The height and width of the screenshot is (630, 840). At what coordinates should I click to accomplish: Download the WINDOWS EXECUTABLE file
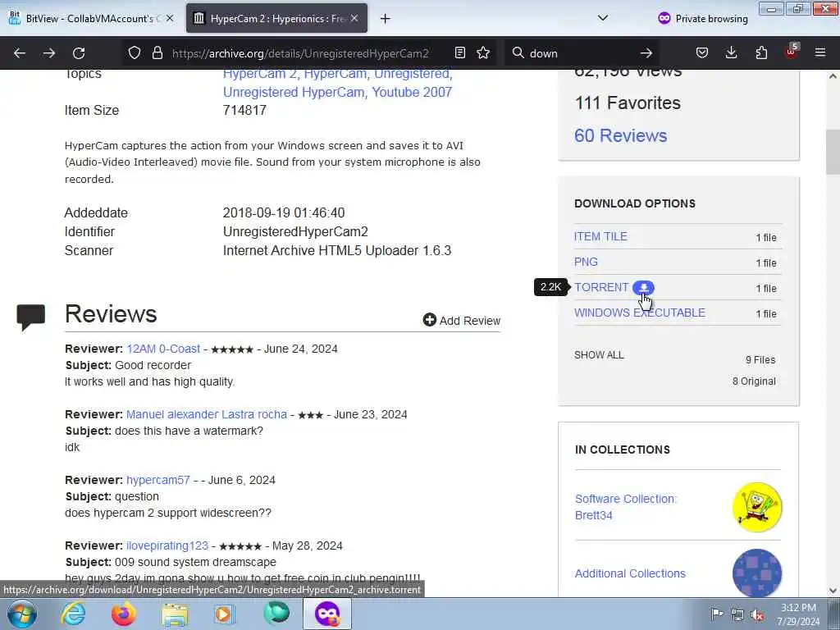(640, 313)
